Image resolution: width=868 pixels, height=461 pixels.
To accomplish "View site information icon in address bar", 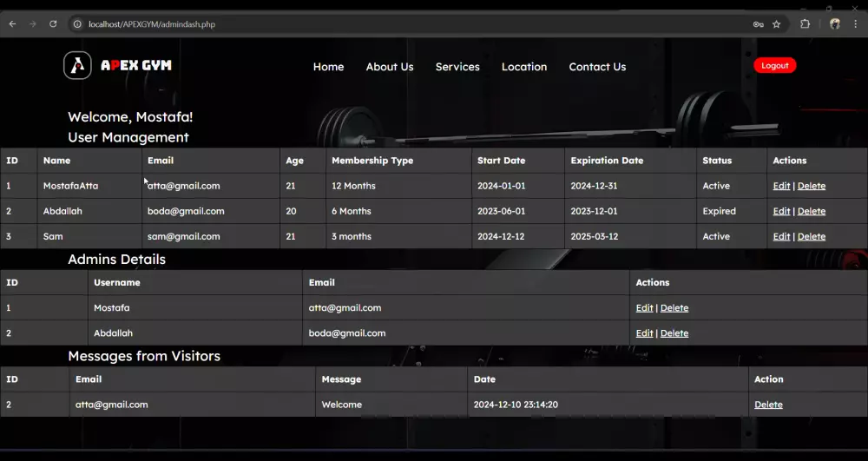I will click(77, 24).
